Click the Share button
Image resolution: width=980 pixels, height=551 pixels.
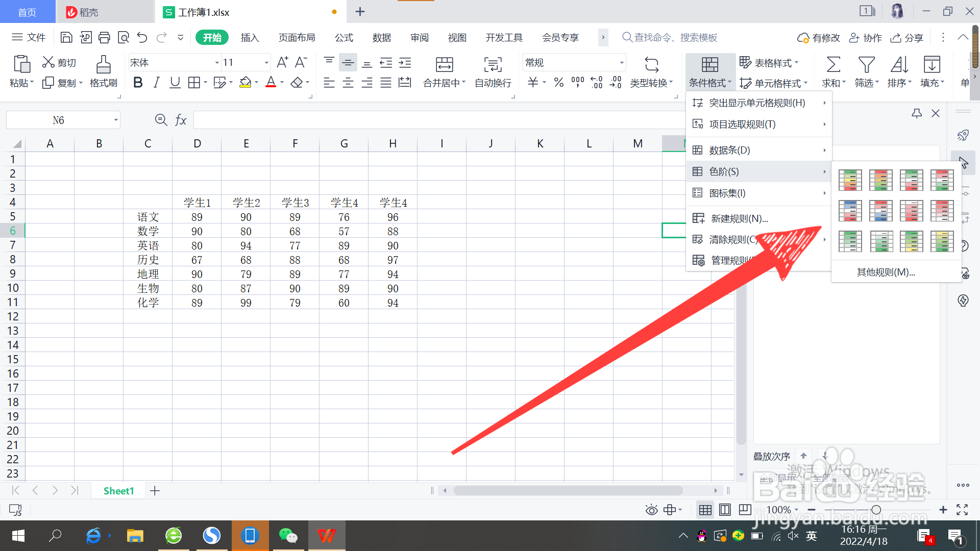click(907, 38)
